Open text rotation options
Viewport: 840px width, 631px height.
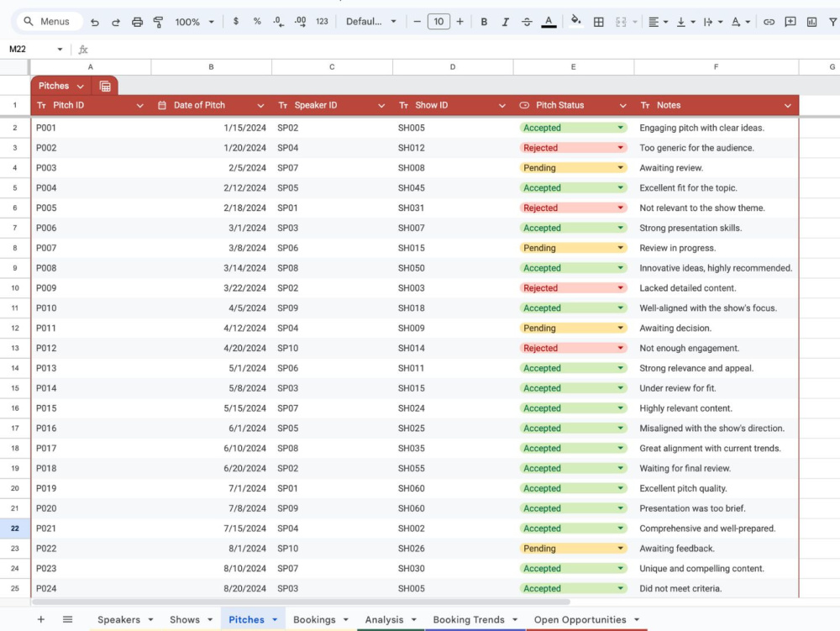click(740, 22)
